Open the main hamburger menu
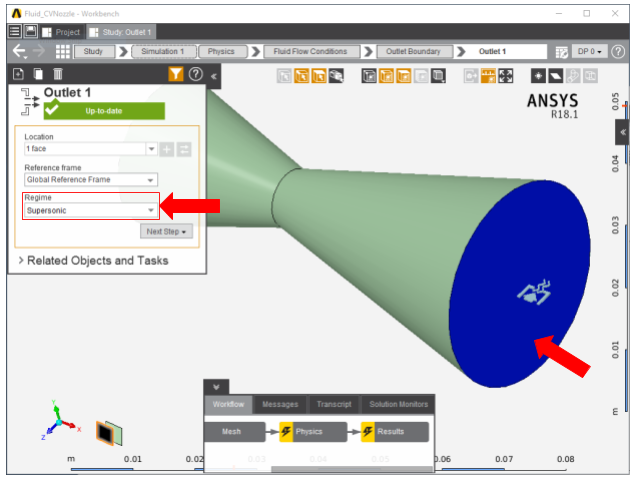The image size is (638, 481). pyautogui.click(x=14, y=31)
